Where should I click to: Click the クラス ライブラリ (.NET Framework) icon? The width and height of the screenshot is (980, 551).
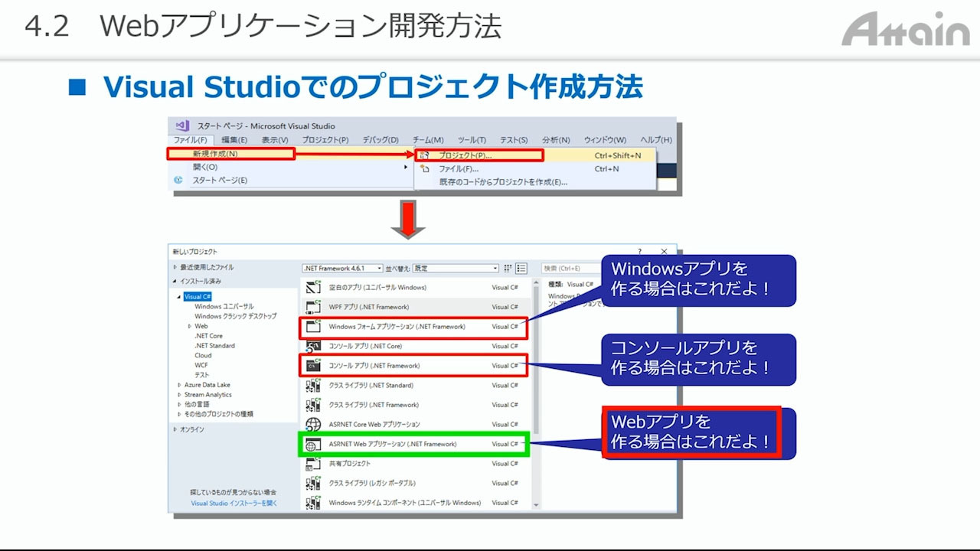tap(312, 405)
